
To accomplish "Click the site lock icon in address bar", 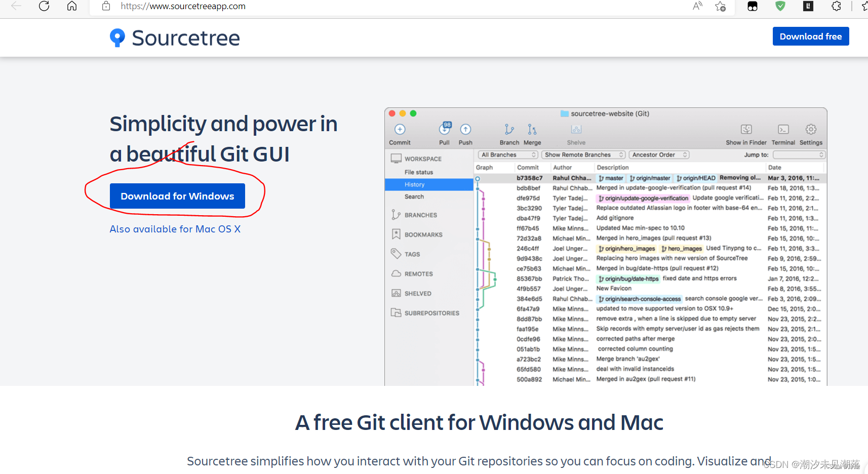I will pyautogui.click(x=106, y=6).
